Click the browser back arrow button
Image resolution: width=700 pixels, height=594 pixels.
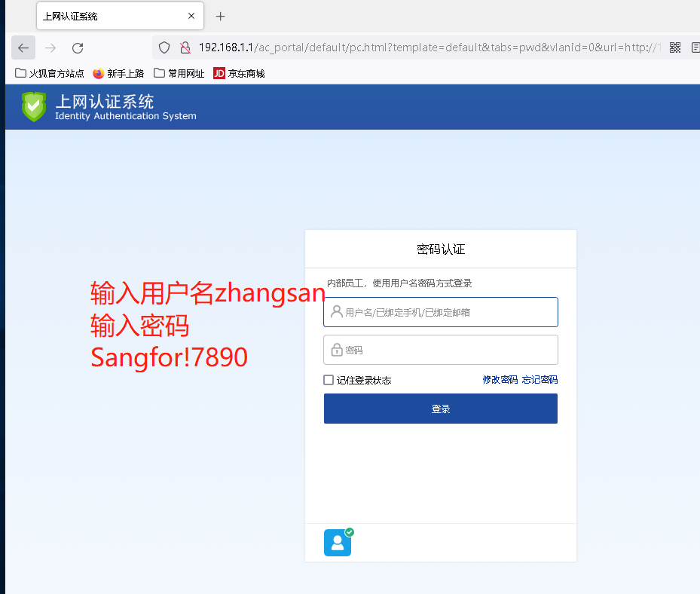click(x=23, y=48)
